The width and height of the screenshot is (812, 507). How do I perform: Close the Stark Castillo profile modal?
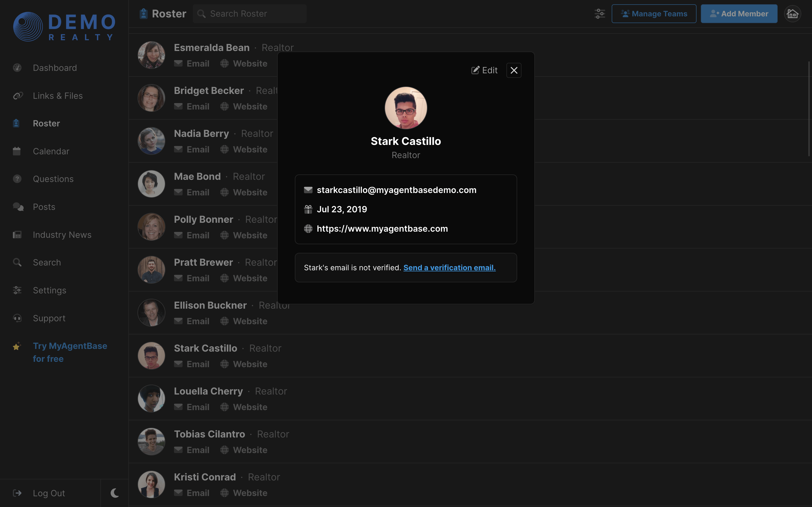[x=513, y=70]
